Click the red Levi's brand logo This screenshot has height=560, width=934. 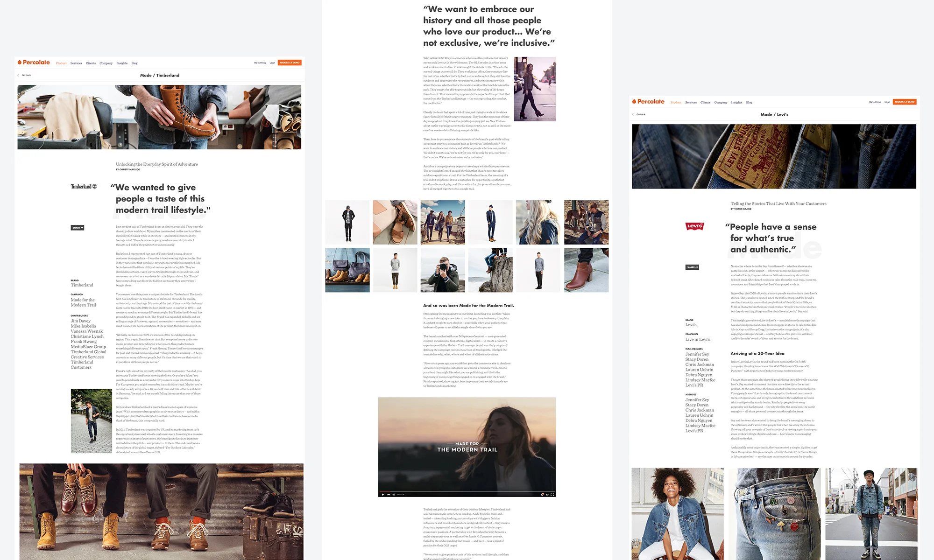[x=695, y=226]
